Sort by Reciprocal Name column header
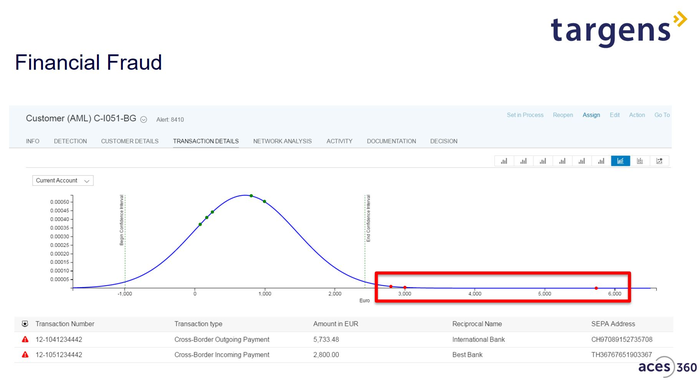This screenshot has height=380, width=700. [x=477, y=324]
